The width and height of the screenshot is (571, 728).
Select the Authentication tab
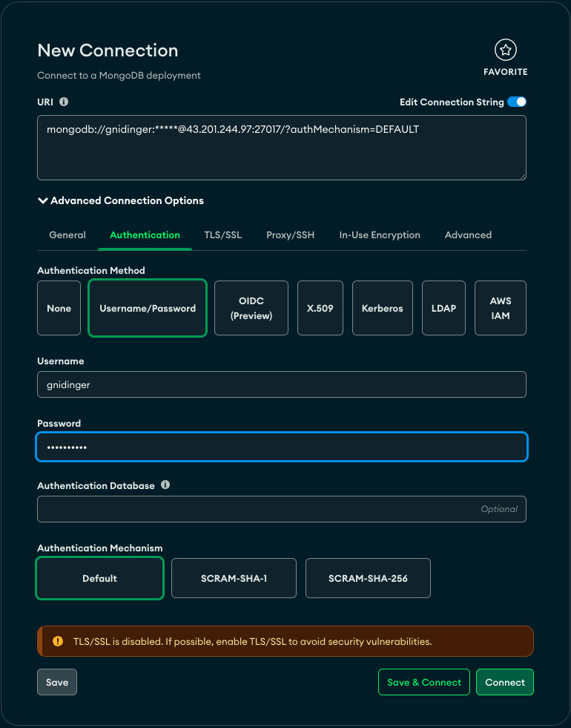[x=145, y=235]
